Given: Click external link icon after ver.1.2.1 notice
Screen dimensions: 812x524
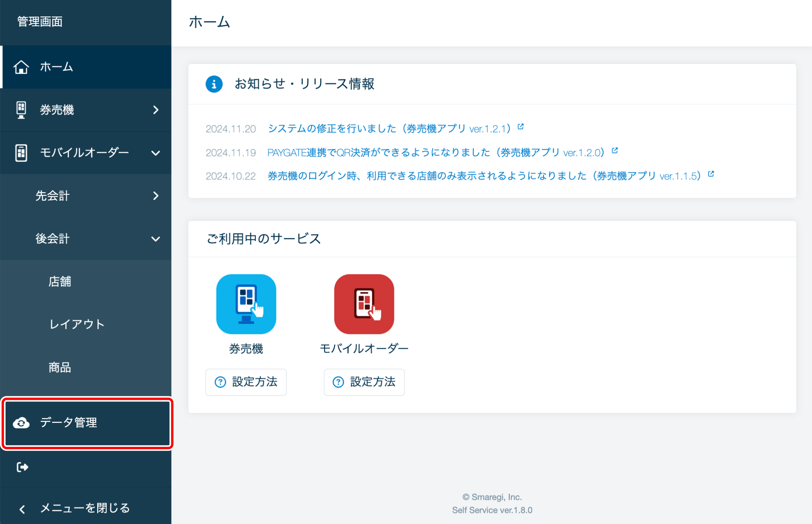Looking at the screenshot, I should click(x=521, y=127).
